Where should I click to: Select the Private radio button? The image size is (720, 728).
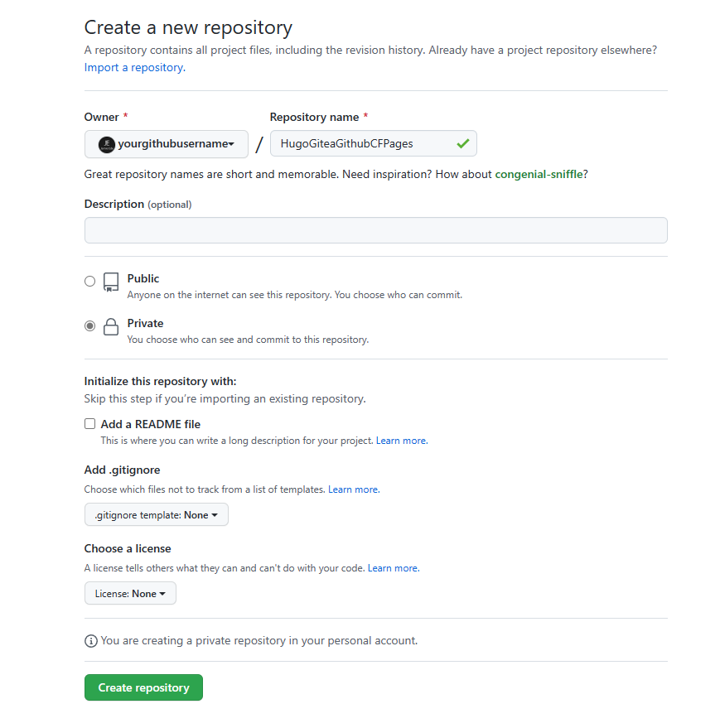click(89, 326)
